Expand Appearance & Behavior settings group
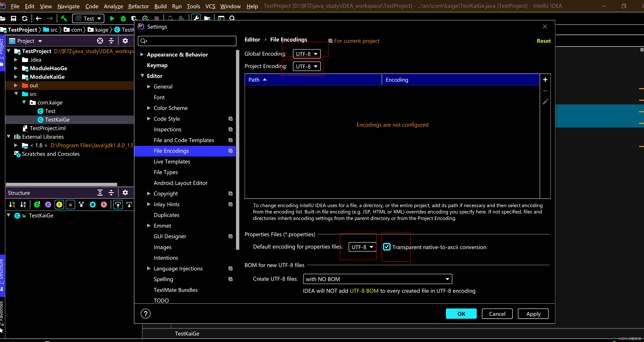Viewport: 644px width, 342px height. click(x=142, y=54)
